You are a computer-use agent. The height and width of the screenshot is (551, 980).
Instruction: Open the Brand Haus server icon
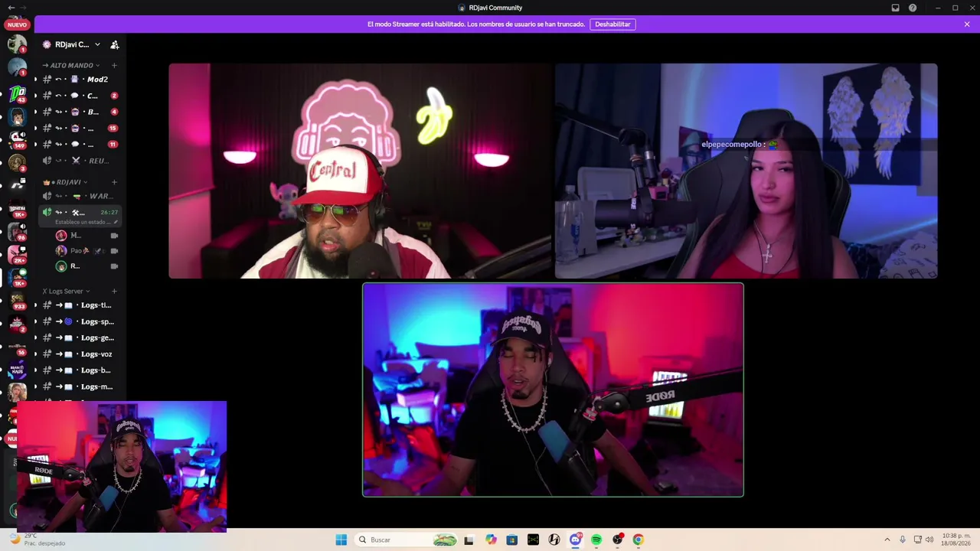tap(17, 369)
